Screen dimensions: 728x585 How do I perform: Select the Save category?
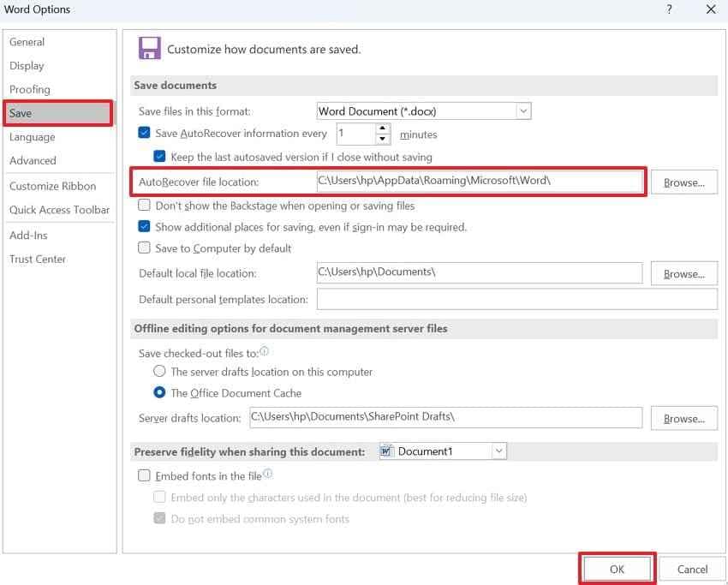pos(58,113)
